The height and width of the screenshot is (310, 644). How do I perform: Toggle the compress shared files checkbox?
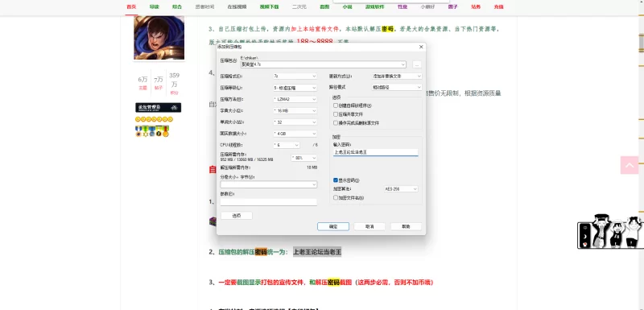336,114
